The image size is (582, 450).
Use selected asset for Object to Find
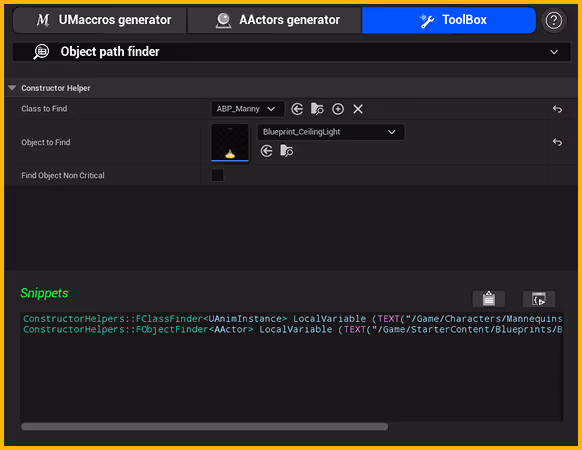(267, 151)
